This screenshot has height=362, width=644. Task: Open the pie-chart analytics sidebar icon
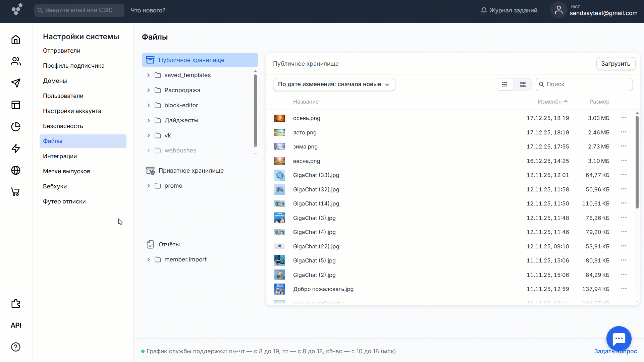click(x=16, y=127)
